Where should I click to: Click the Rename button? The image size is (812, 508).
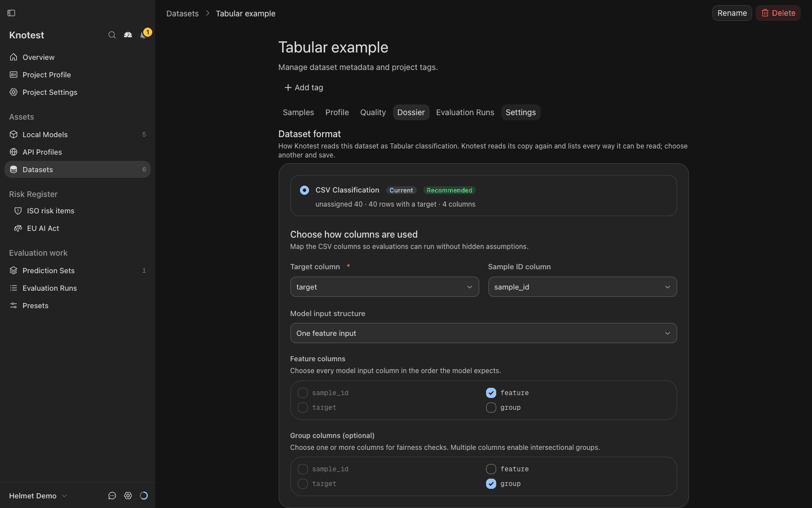(x=732, y=13)
